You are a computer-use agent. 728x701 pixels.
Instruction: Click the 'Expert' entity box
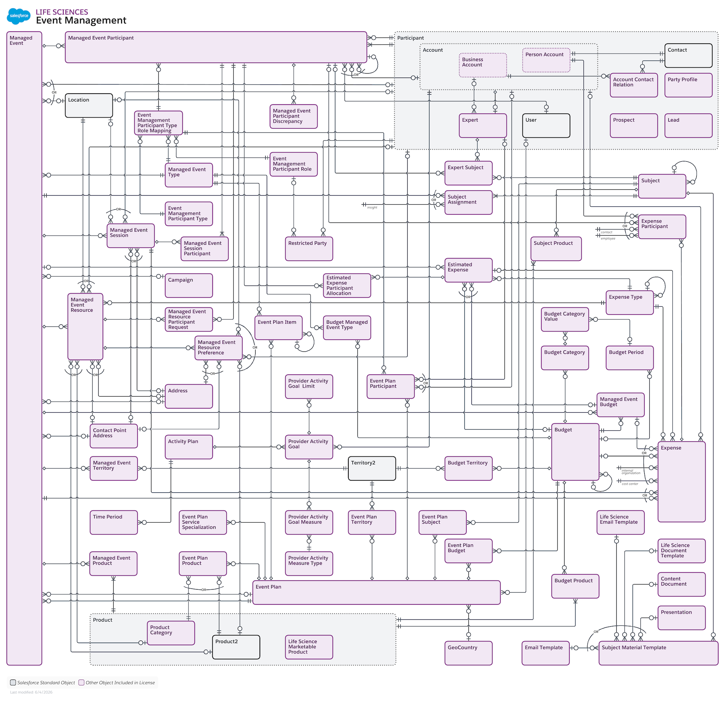[x=483, y=126]
